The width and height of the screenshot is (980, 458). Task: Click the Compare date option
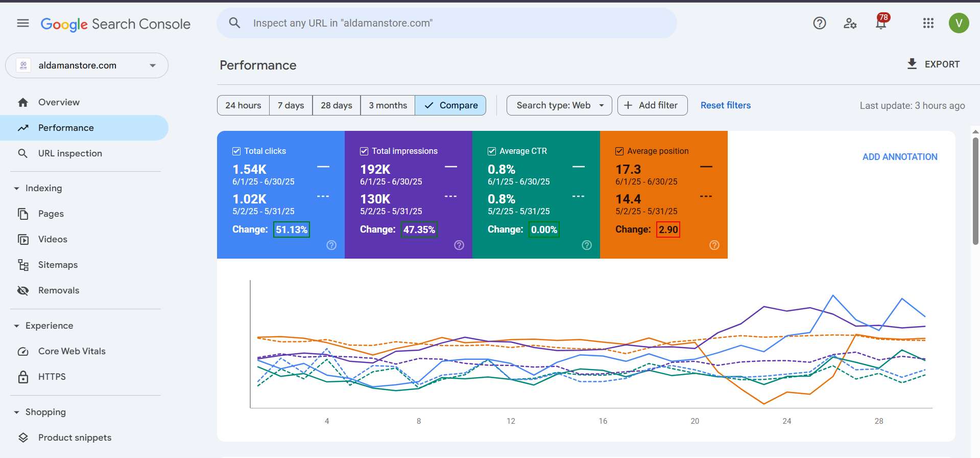point(450,105)
